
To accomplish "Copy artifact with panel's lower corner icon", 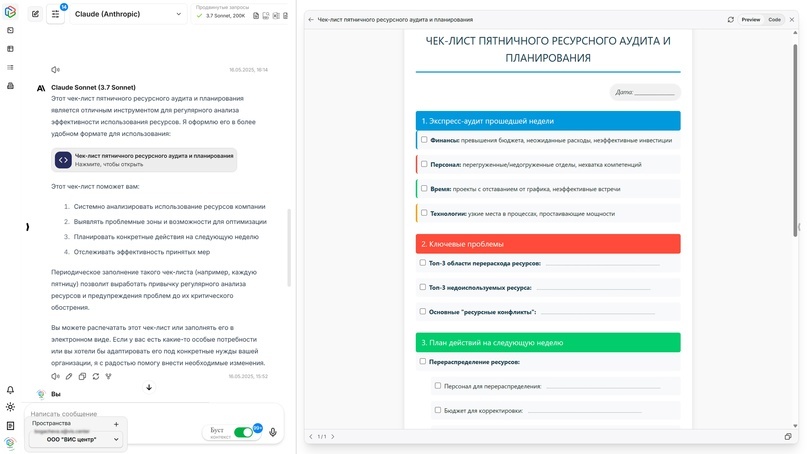I will pyautogui.click(x=787, y=436).
